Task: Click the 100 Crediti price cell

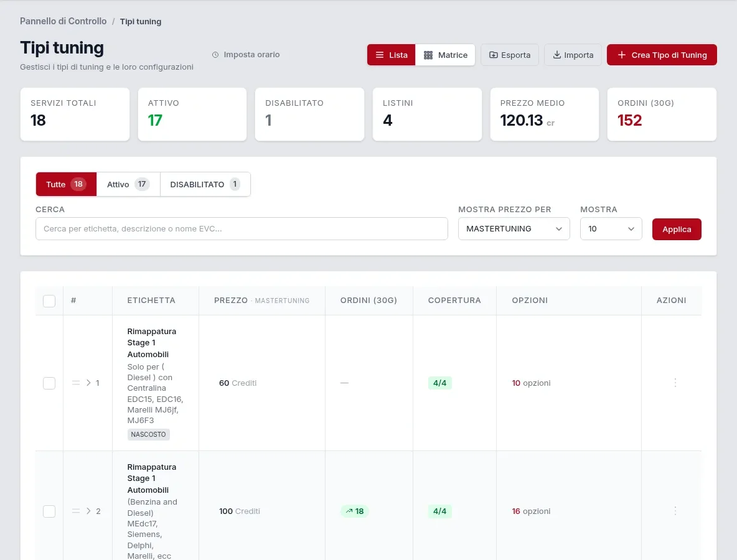Action: [x=239, y=511]
